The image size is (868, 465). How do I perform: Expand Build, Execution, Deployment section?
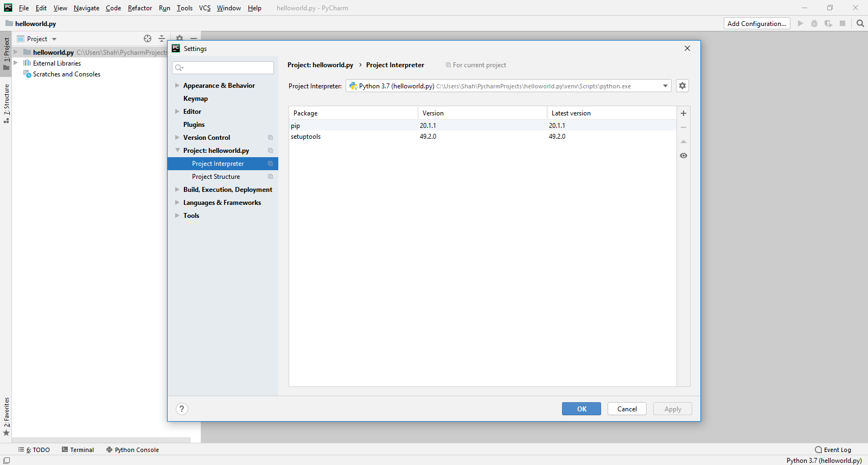coord(177,190)
